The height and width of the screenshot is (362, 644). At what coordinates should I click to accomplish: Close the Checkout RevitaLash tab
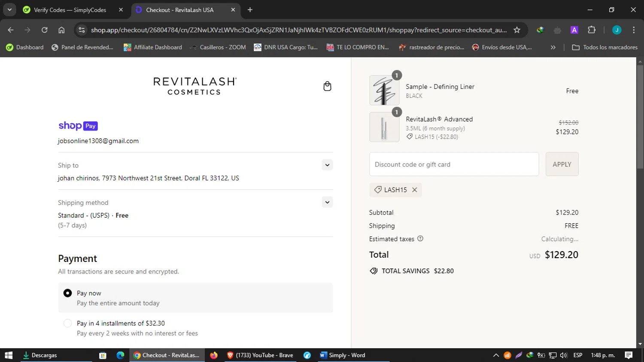pyautogui.click(x=233, y=9)
